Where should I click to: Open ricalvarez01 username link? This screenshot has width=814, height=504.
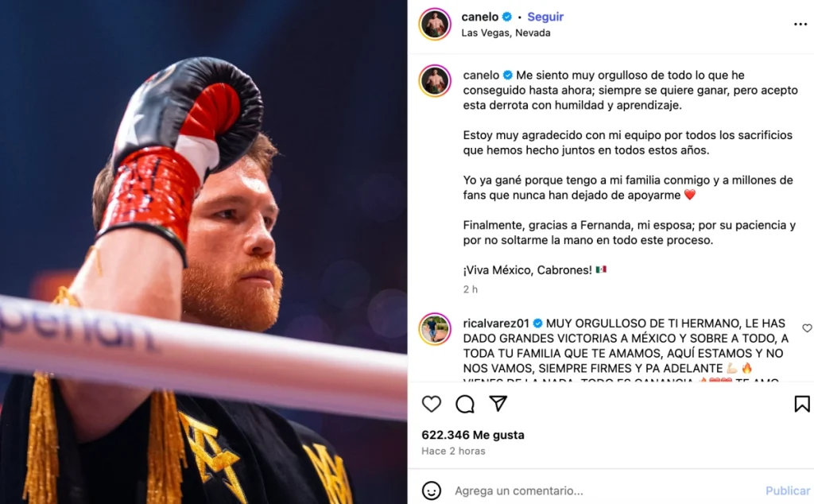pos(496,324)
